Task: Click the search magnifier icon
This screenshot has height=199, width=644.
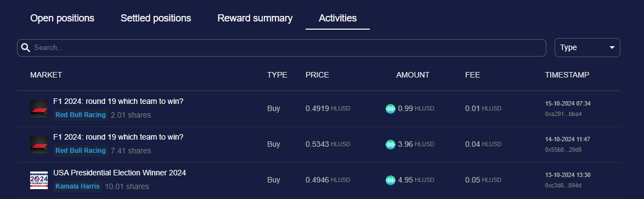Action: point(25,48)
